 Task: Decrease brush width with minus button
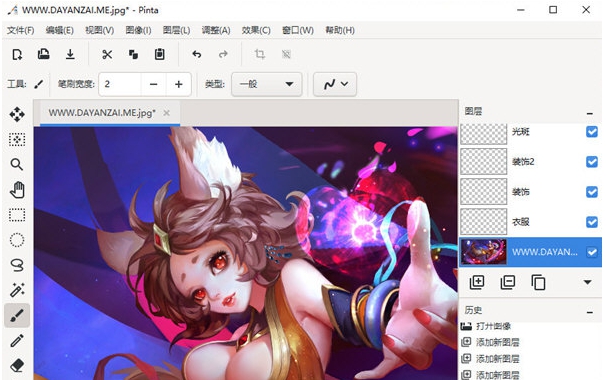(153, 84)
